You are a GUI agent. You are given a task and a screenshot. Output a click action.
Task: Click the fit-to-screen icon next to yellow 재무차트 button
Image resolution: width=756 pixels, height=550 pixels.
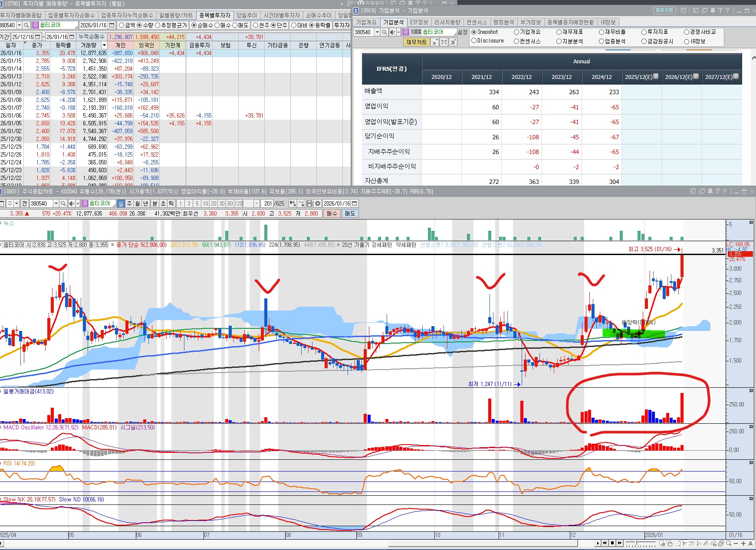click(x=444, y=42)
